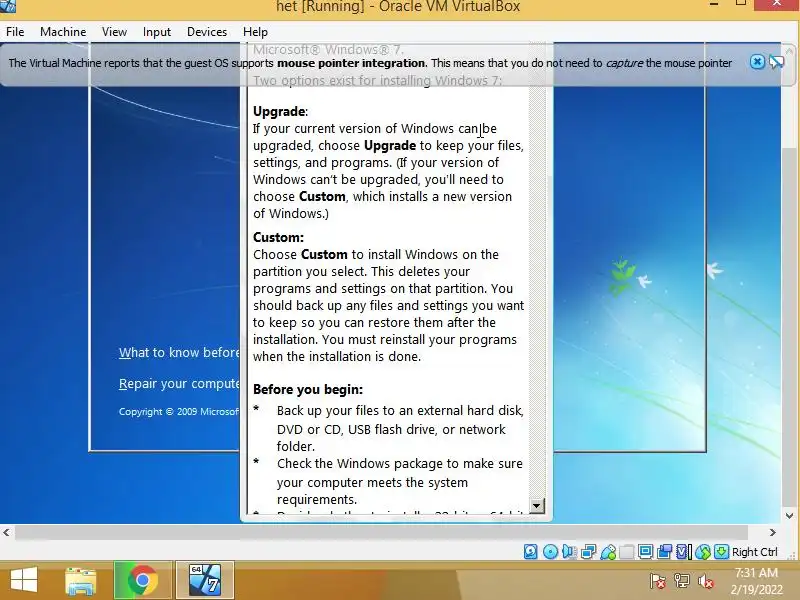Click the optical disc drive status icon
This screenshot has width=800, height=600.
pos(550,552)
